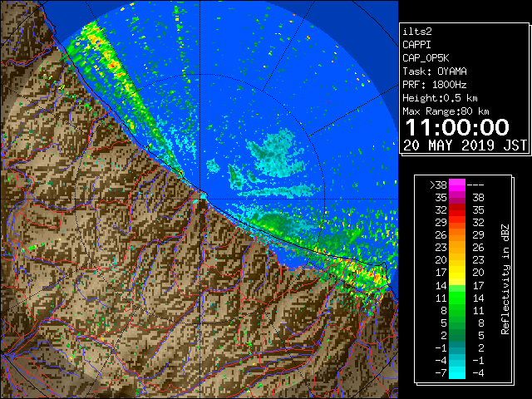Pick the cyan swatch at the scale bottom
Image resolution: width=532 pixels, height=399 pixels.
(x=457, y=372)
